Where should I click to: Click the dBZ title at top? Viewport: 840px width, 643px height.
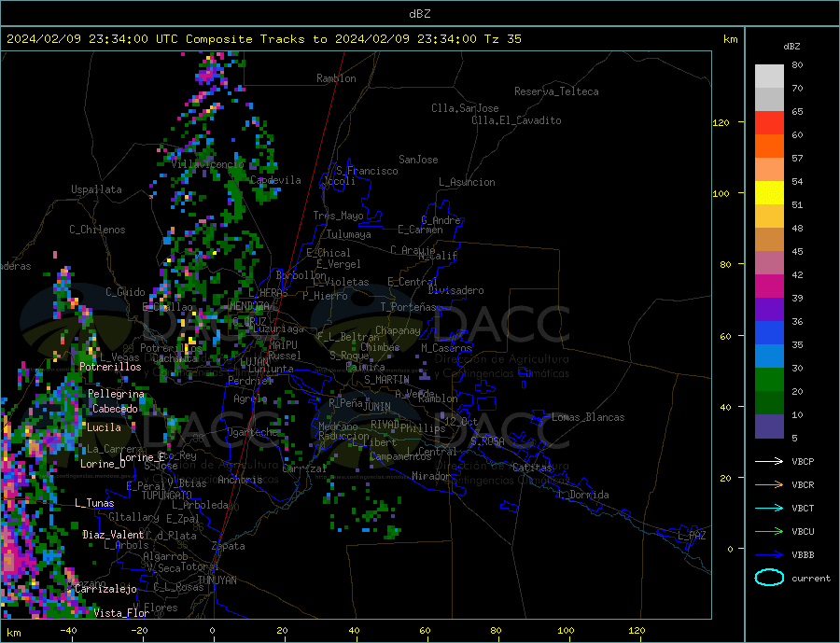419,14
